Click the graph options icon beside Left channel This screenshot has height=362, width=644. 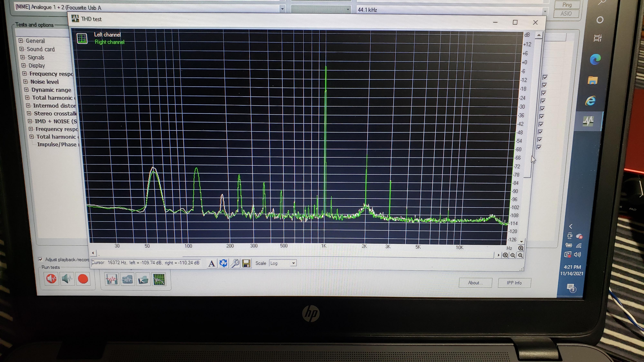click(82, 38)
